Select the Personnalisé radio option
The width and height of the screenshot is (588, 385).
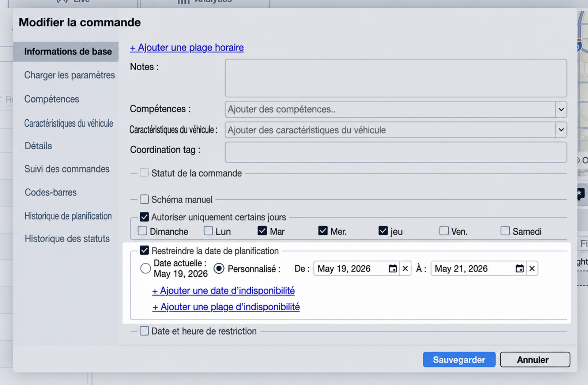tap(219, 269)
